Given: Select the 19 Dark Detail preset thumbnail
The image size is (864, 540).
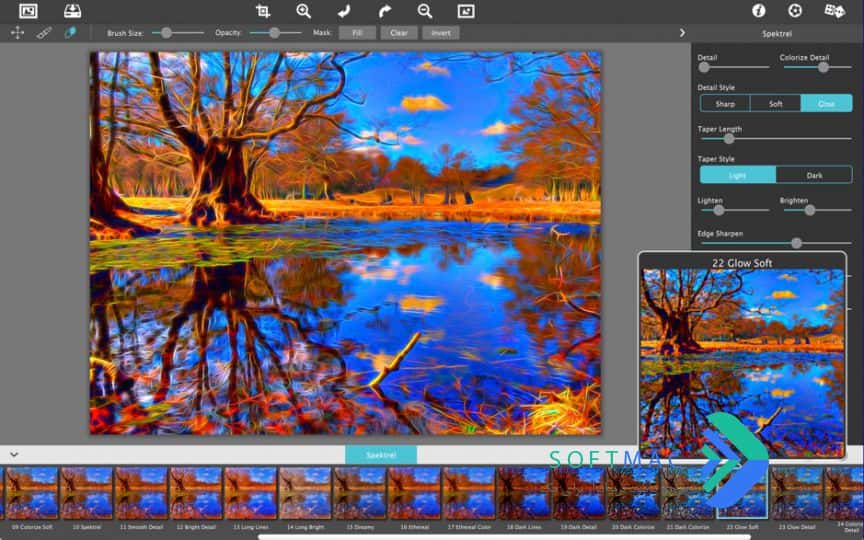Looking at the screenshot, I should (x=578, y=493).
